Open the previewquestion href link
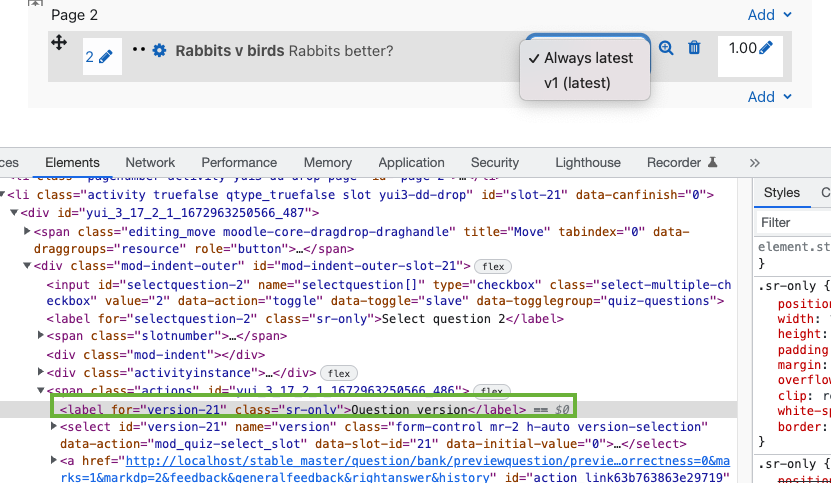Viewport: 831px width, 483px height. click(x=428, y=461)
